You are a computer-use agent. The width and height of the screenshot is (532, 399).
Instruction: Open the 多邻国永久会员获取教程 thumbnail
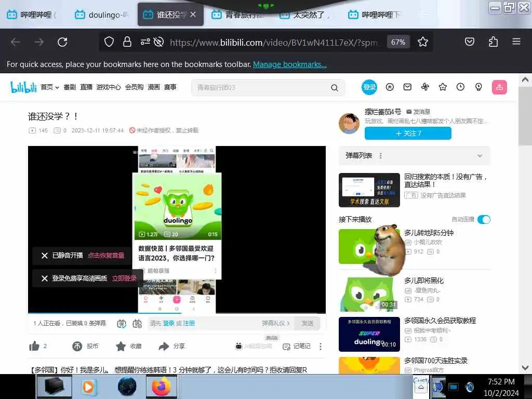pyautogui.click(x=369, y=334)
